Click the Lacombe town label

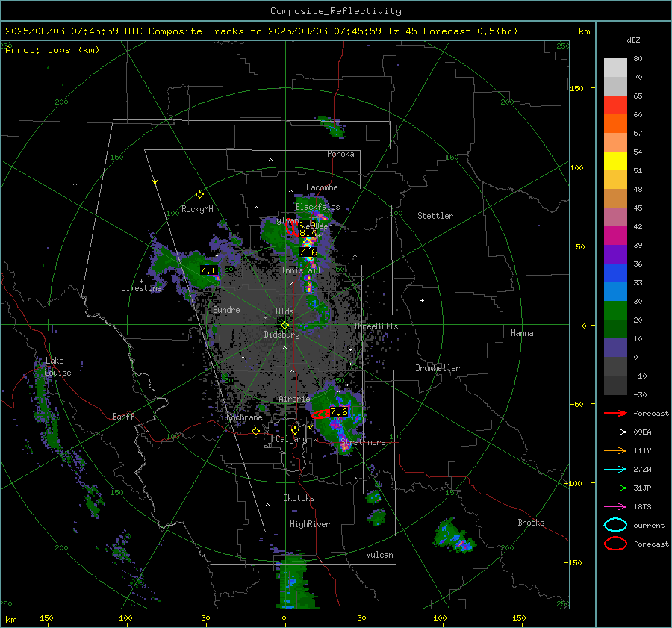pyautogui.click(x=322, y=187)
